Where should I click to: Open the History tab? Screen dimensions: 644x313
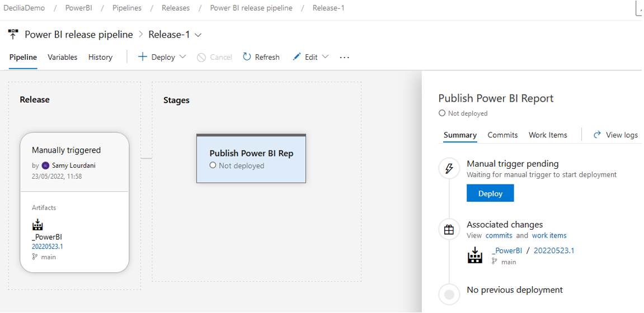tap(100, 57)
